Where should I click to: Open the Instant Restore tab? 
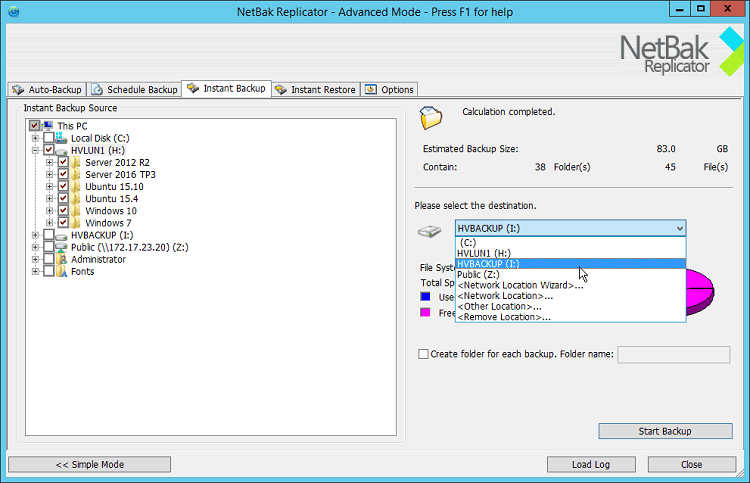point(316,90)
